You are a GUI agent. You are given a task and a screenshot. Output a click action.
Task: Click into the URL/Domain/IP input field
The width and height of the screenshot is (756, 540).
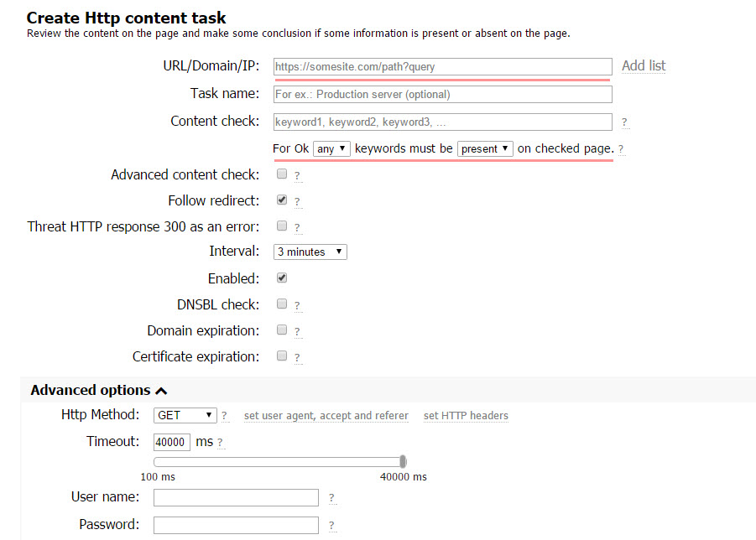pyautogui.click(x=442, y=66)
